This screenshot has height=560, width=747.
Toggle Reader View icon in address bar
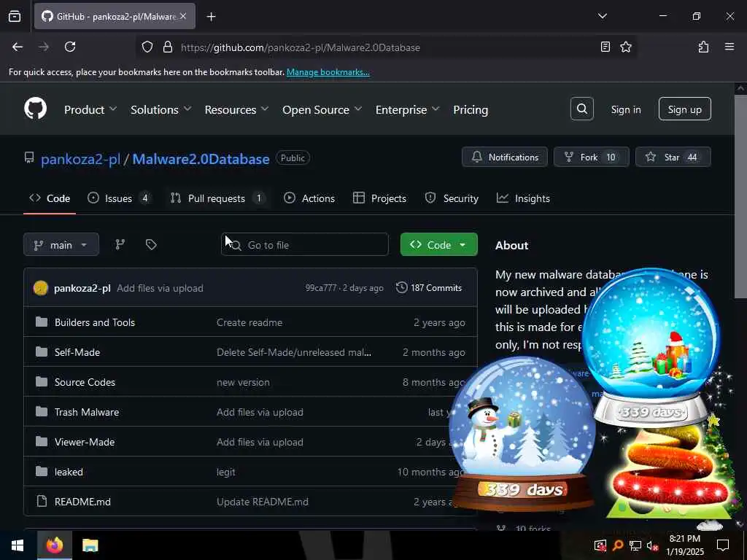coord(605,47)
